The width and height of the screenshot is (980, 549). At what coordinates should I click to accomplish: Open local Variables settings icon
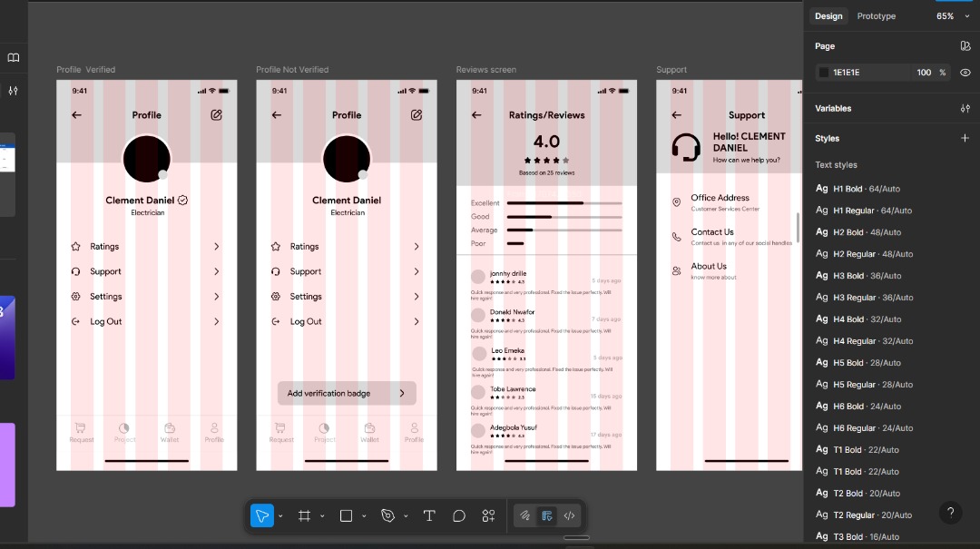pos(965,108)
